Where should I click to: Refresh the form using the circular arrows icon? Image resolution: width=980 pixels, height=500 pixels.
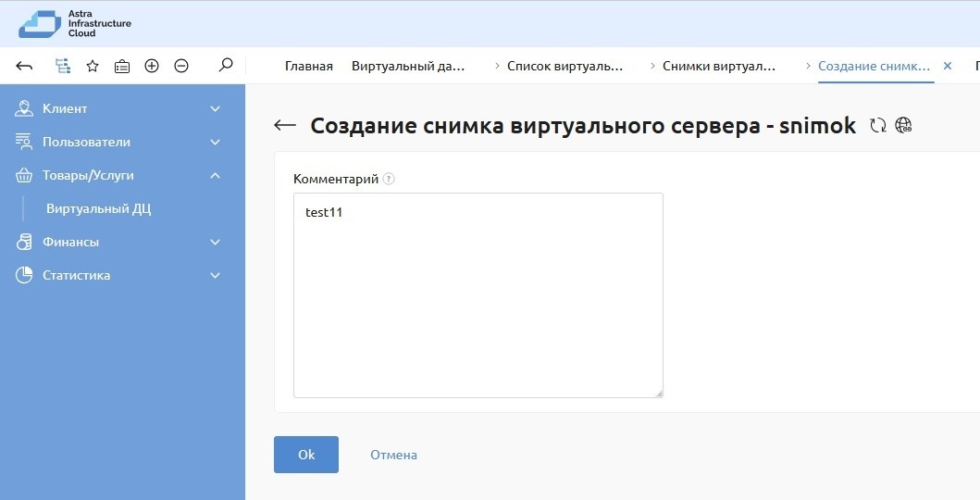coord(878,126)
